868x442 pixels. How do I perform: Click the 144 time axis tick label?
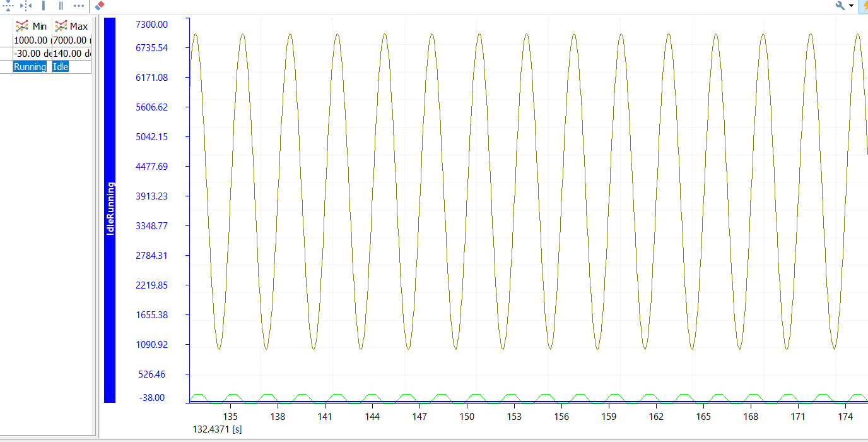pos(372,417)
